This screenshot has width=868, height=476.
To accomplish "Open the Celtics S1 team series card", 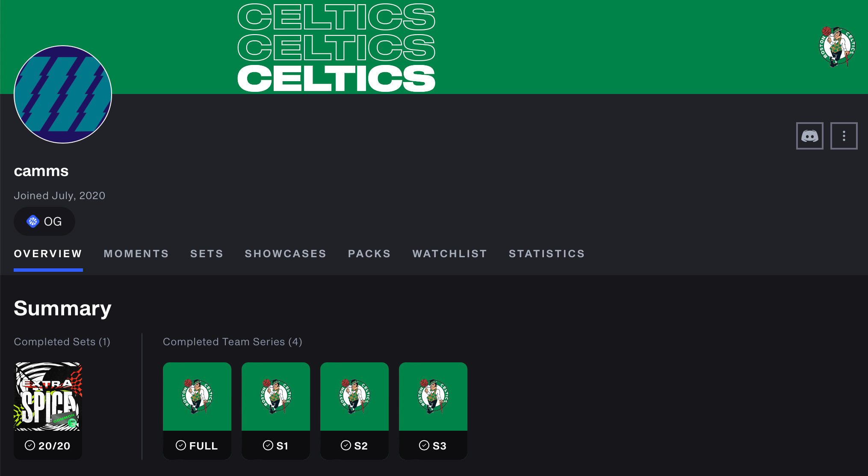I will tap(276, 411).
